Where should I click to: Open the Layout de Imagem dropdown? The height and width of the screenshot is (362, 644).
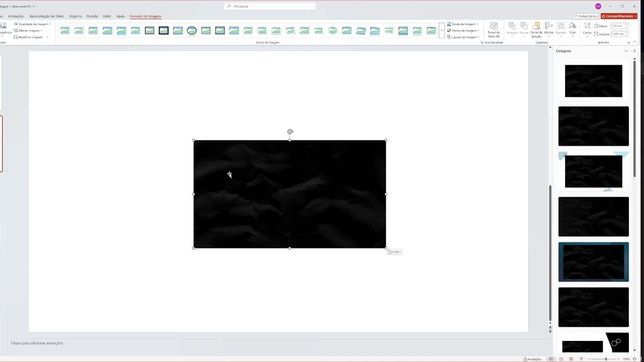click(x=463, y=37)
